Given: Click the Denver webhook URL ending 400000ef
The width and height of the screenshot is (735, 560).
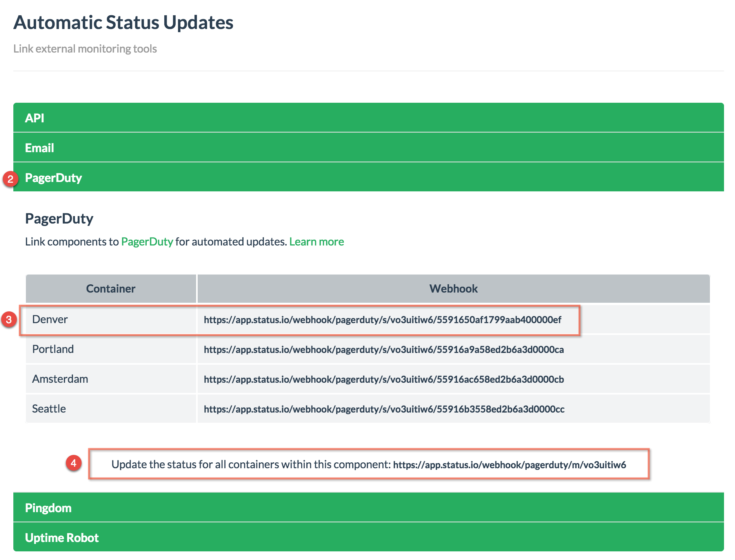Looking at the screenshot, I should point(382,320).
